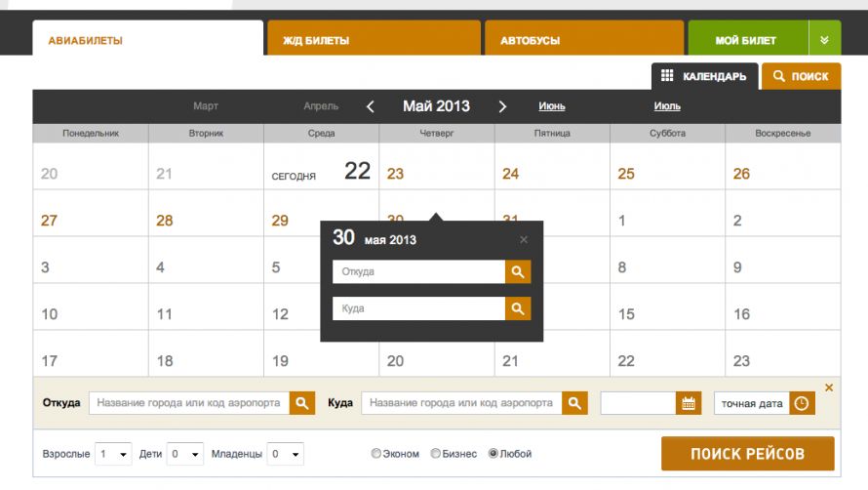Screen dimensions: 868x490
Task: Advance to next month with right arrow
Action: 502,106
